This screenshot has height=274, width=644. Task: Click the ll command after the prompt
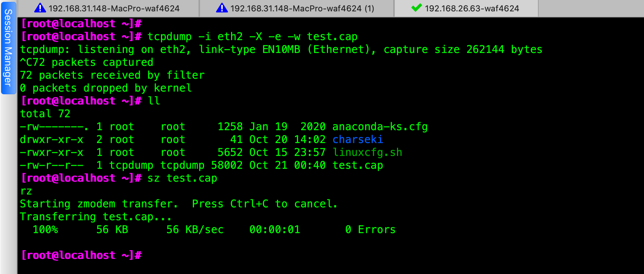[154, 101]
